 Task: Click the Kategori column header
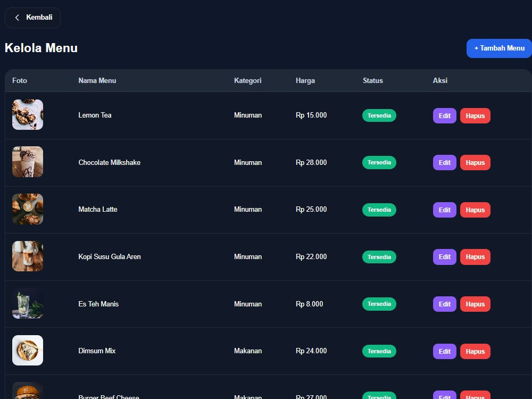pyautogui.click(x=248, y=81)
